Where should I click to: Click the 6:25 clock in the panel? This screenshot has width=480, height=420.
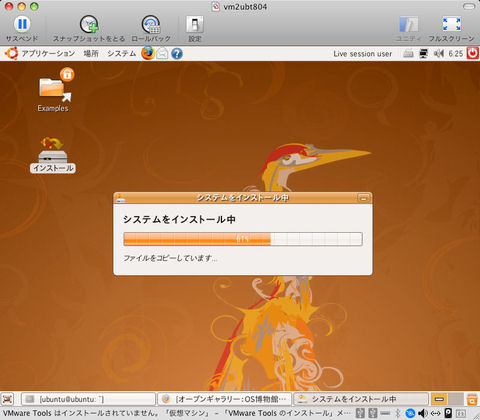click(455, 54)
